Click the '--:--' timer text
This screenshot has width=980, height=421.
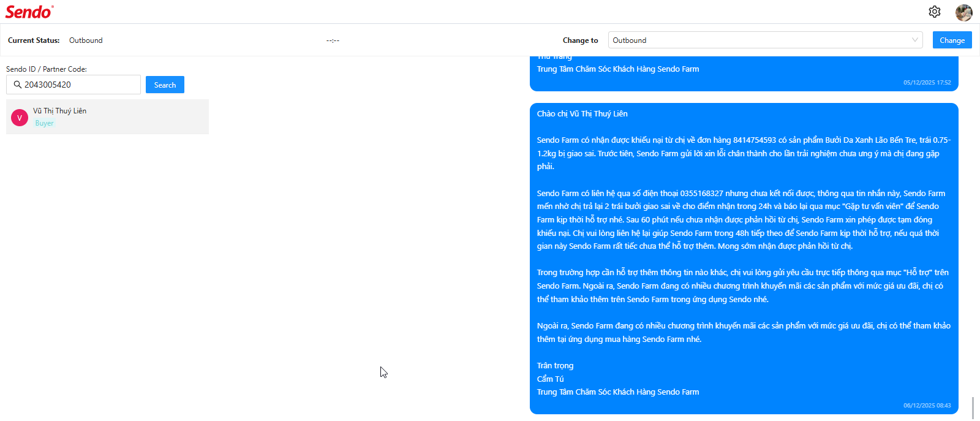point(333,40)
